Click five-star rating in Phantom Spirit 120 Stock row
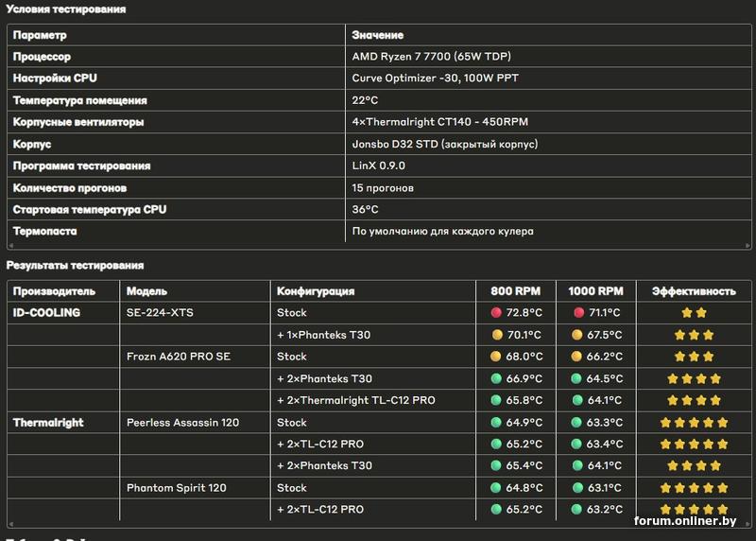 [x=695, y=487]
